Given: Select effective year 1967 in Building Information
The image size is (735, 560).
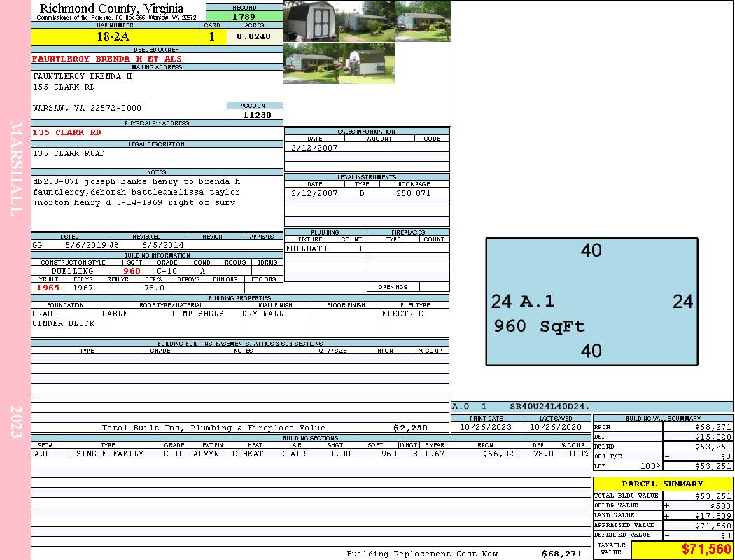Looking at the screenshot, I should click(83, 288).
